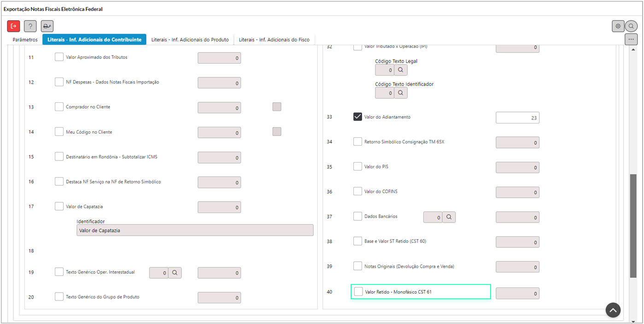
Task: Search Código Texto Legal with lookup icon
Action: coord(400,70)
